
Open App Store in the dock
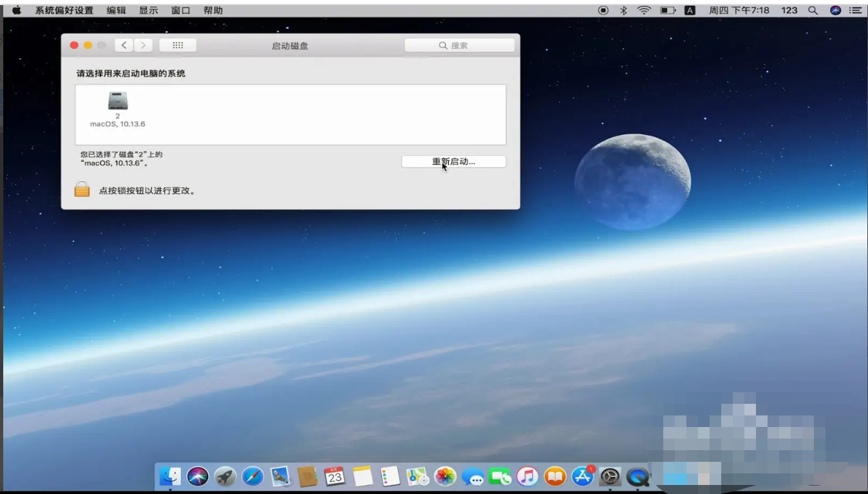tap(582, 477)
